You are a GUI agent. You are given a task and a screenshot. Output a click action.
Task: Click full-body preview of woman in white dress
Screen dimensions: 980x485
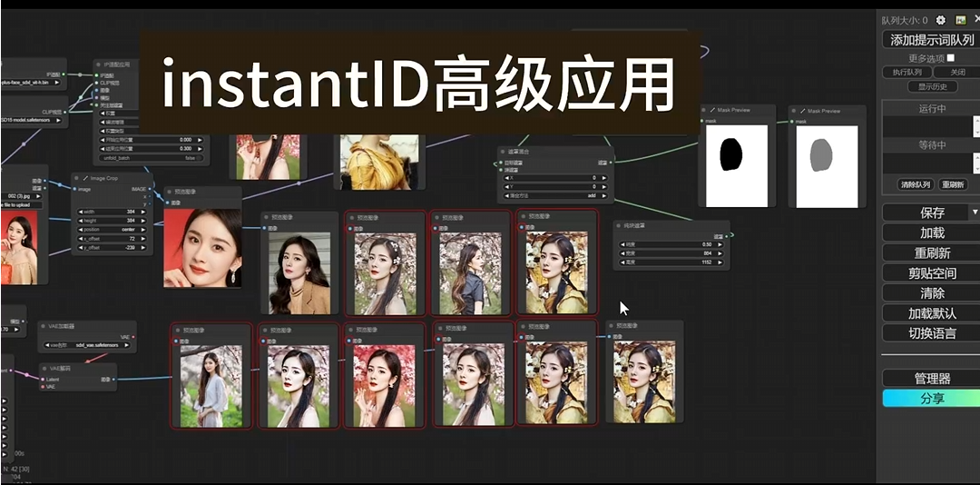[x=211, y=386]
